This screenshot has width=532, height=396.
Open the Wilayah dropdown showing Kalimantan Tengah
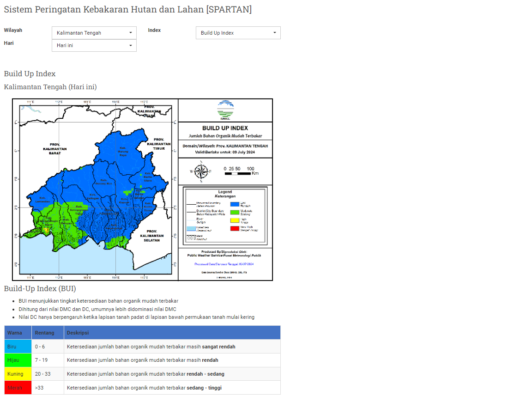tap(94, 33)
